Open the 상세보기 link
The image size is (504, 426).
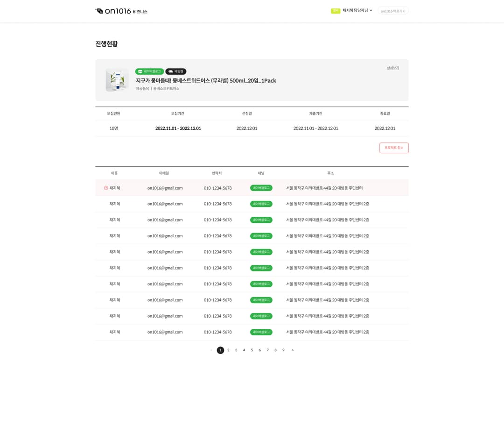tap(392, 68)
